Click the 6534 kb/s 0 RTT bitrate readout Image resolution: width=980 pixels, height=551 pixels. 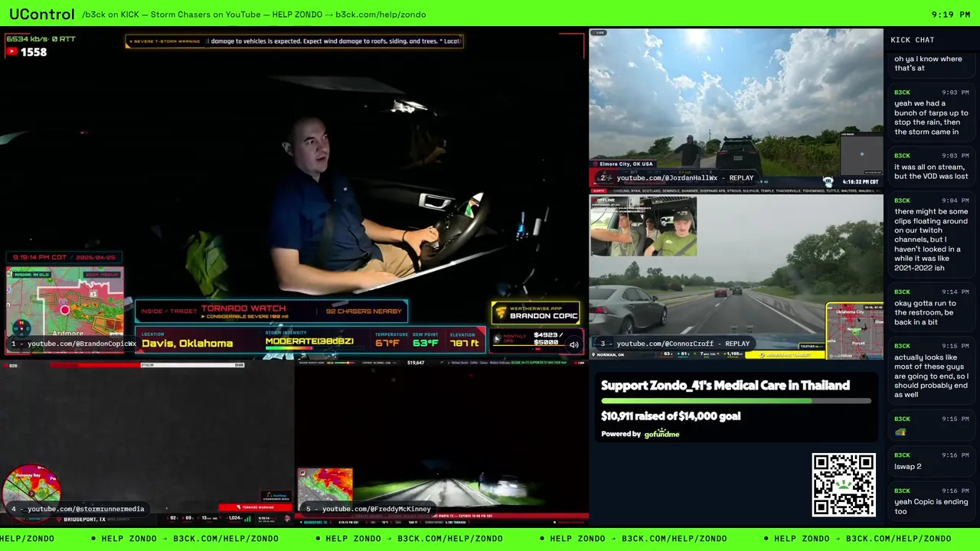coord(41,39)
